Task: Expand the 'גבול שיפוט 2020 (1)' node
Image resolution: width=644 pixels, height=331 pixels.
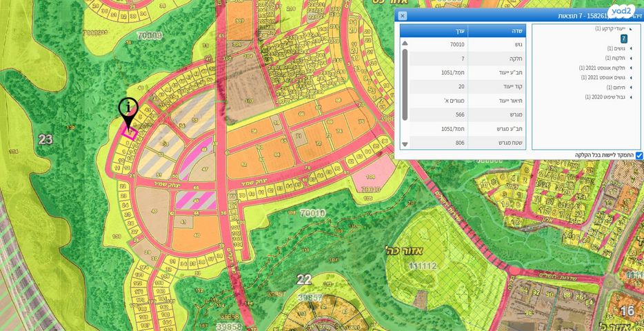Action: coord(630,97)
